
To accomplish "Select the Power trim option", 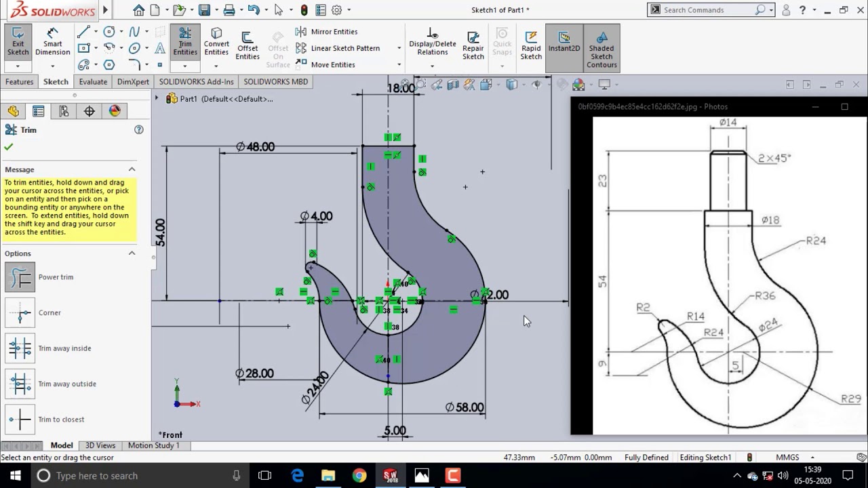I will coord(20,277).
